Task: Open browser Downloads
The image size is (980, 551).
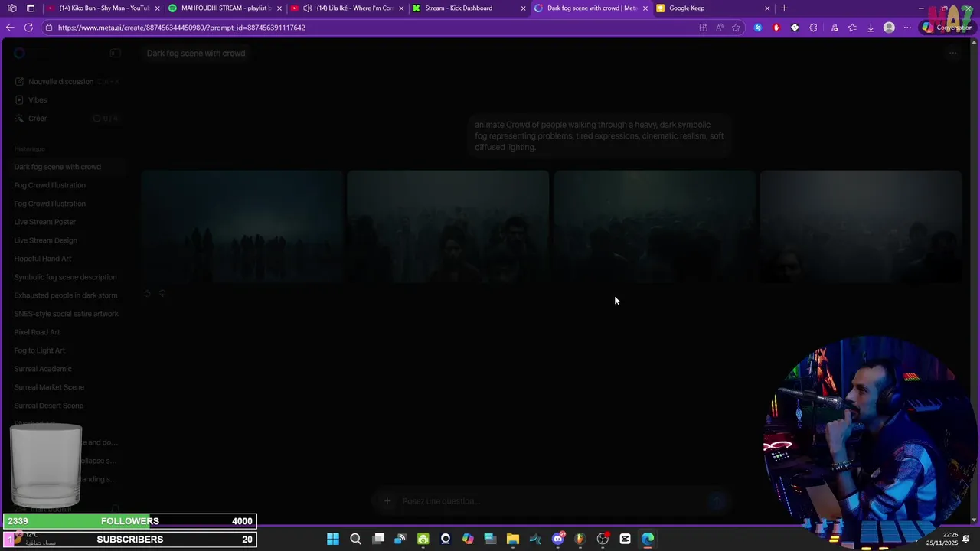Action: [x=871, y=28]
